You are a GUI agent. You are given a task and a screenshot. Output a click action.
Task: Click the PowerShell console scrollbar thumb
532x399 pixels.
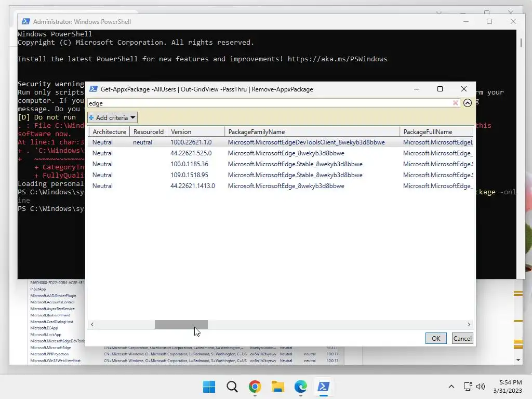coord(521,43)
